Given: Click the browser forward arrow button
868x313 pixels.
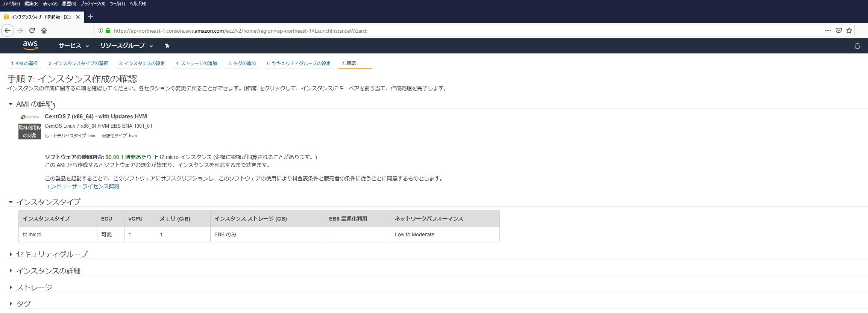Looking at the screenshot, I should [x=20, y=30].
